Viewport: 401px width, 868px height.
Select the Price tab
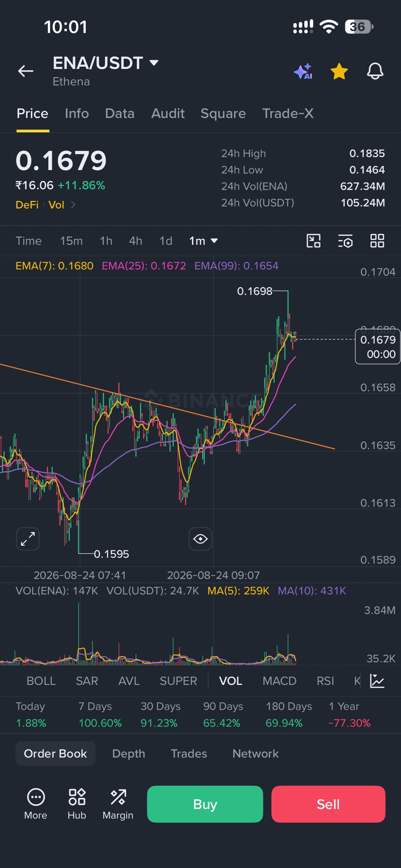[32, 113]
